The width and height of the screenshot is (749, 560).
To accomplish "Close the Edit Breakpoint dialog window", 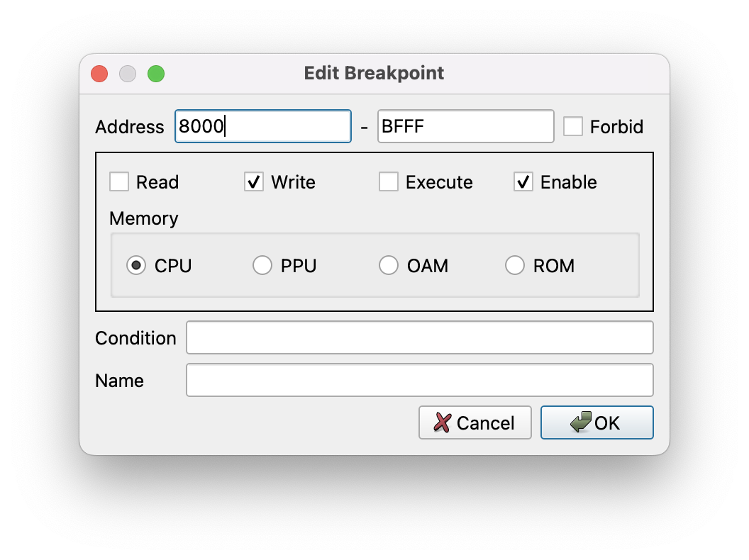I will (99, 74).
